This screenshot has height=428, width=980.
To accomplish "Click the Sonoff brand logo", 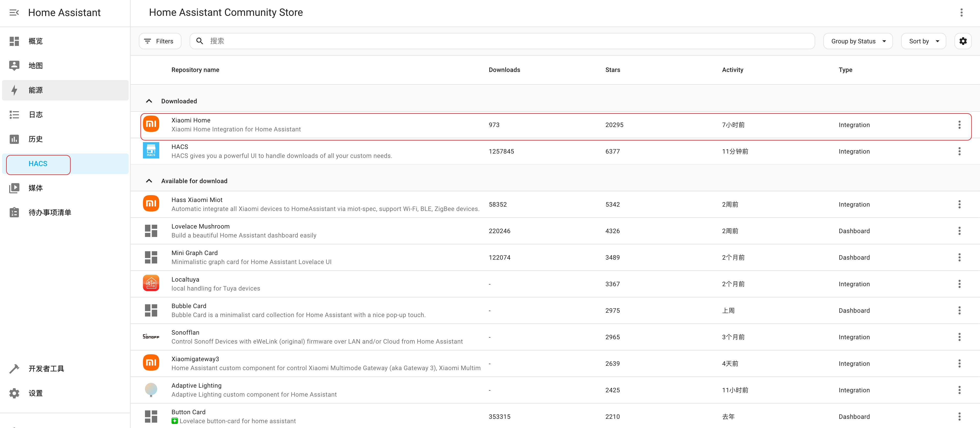I will (x=151, y=336).
